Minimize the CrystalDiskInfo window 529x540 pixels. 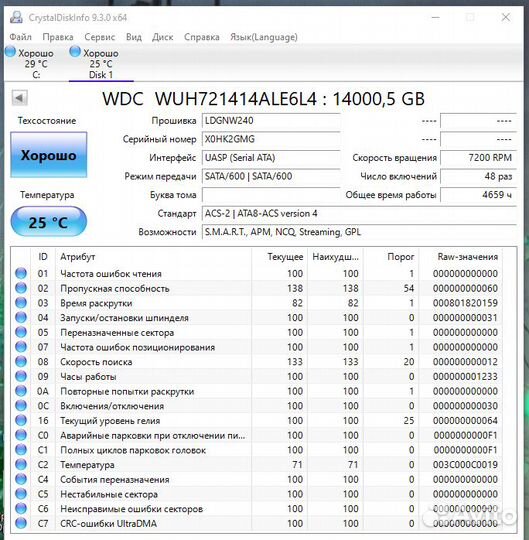(x=436, y=17)
